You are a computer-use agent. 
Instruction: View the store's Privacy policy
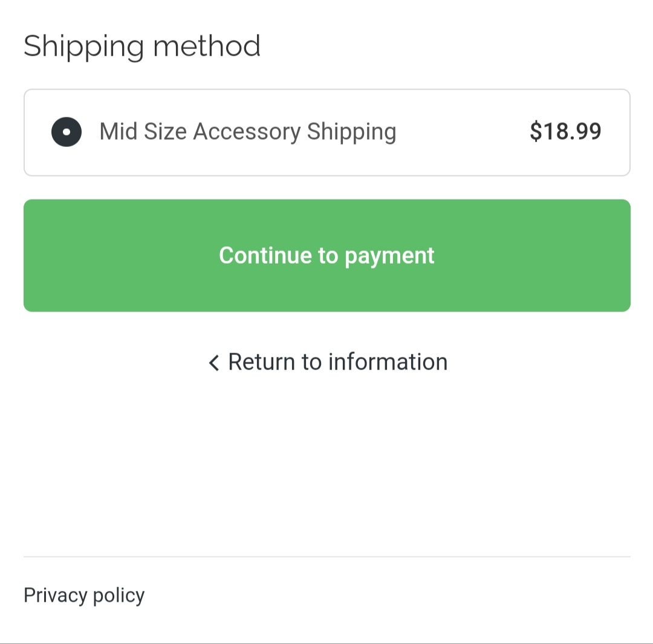84,595
